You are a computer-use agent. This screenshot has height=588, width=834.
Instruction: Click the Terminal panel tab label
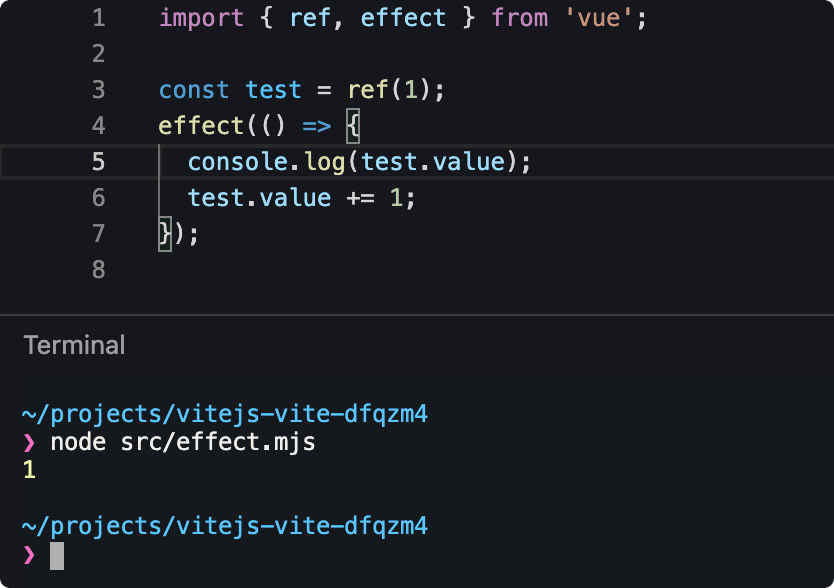pyautogui.click(x=75, y=346)
